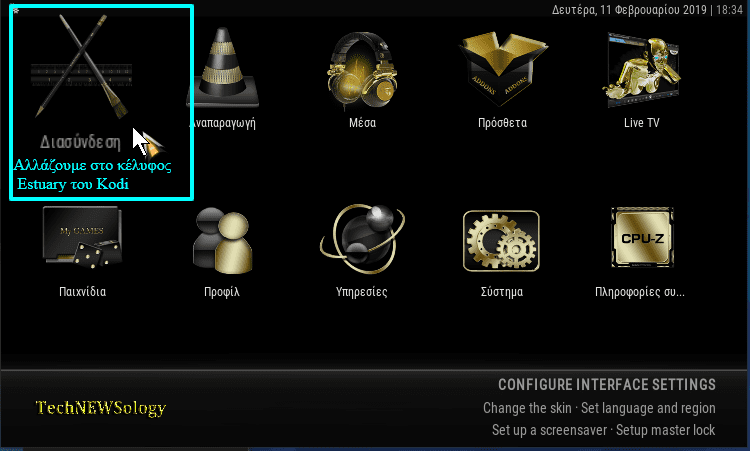Select the Παιχνίδια text label

click(x=82, y=292)
